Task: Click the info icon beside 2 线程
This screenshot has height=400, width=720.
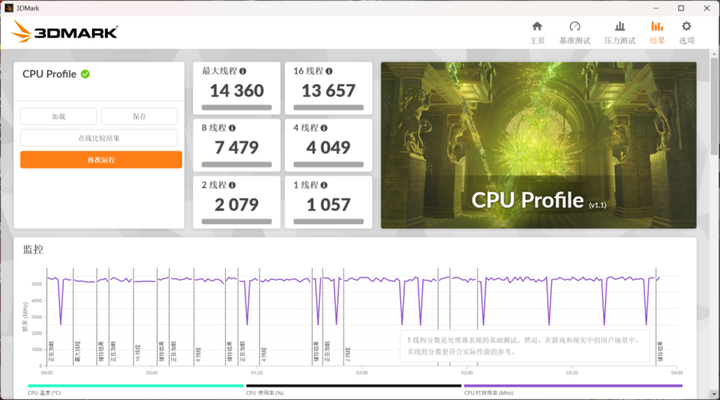Action: pyautogui.click(x=232, y=185)
